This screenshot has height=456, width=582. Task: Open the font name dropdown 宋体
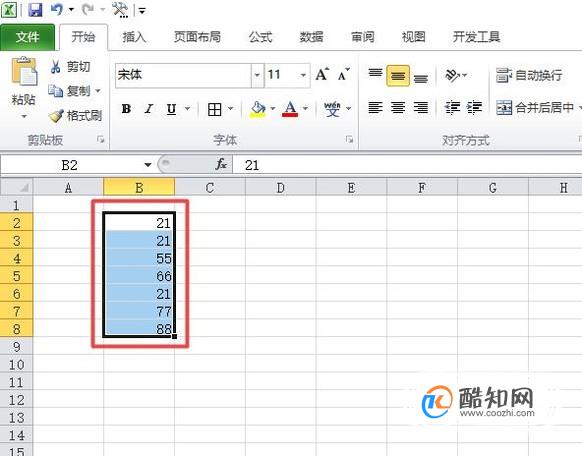click(x=257, y=75)
